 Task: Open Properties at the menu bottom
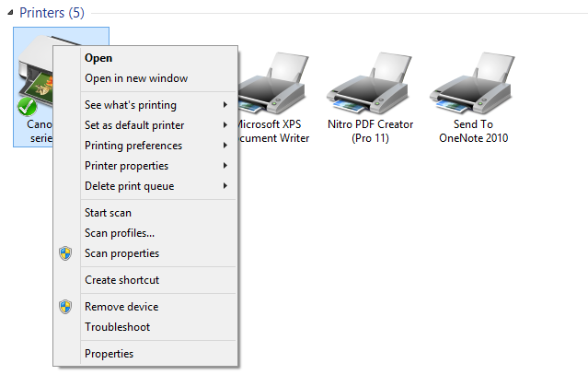click(x=109, y=354)
